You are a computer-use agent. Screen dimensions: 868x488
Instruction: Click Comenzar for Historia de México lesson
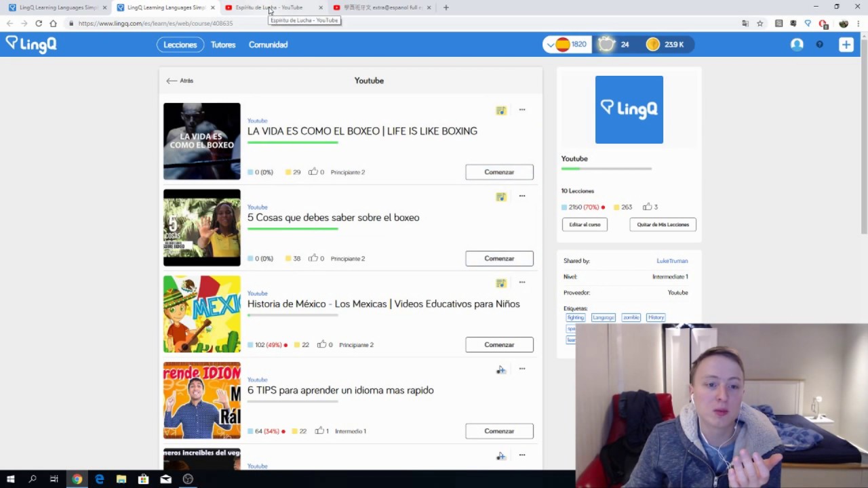[x=499, y=344]
